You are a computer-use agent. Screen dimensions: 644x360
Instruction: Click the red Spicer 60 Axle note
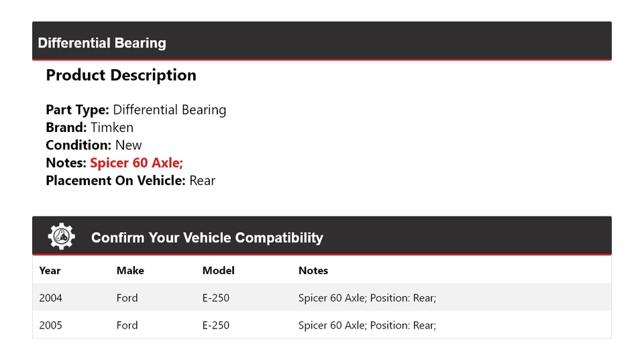tap(136, 163)
